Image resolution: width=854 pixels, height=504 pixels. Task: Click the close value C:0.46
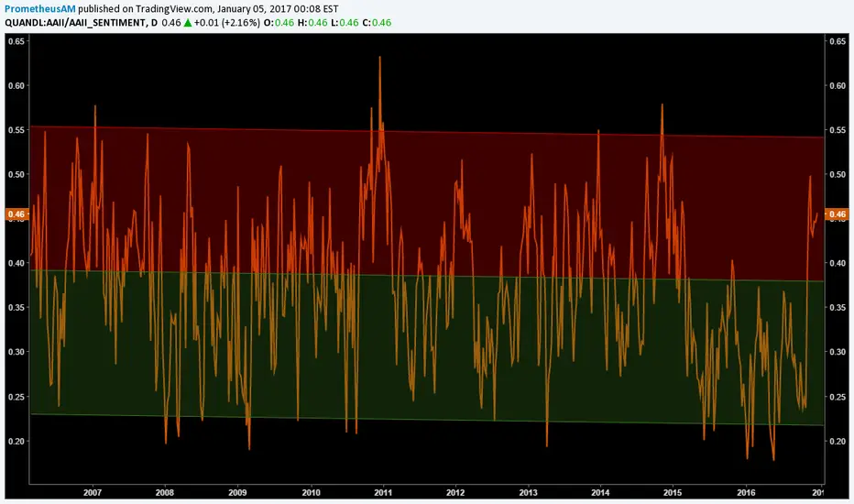(377, 23)
